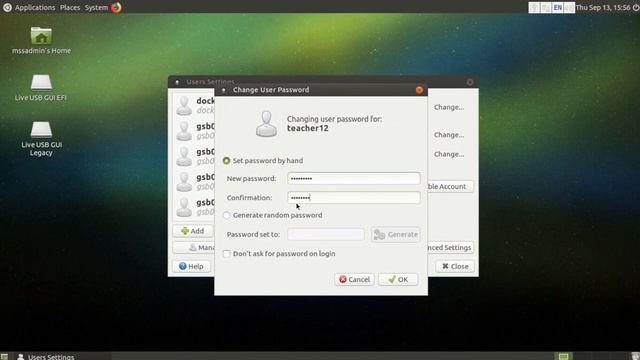640x360 pixels.
Task: Focus the Confirmation password field
Action: 353,198
